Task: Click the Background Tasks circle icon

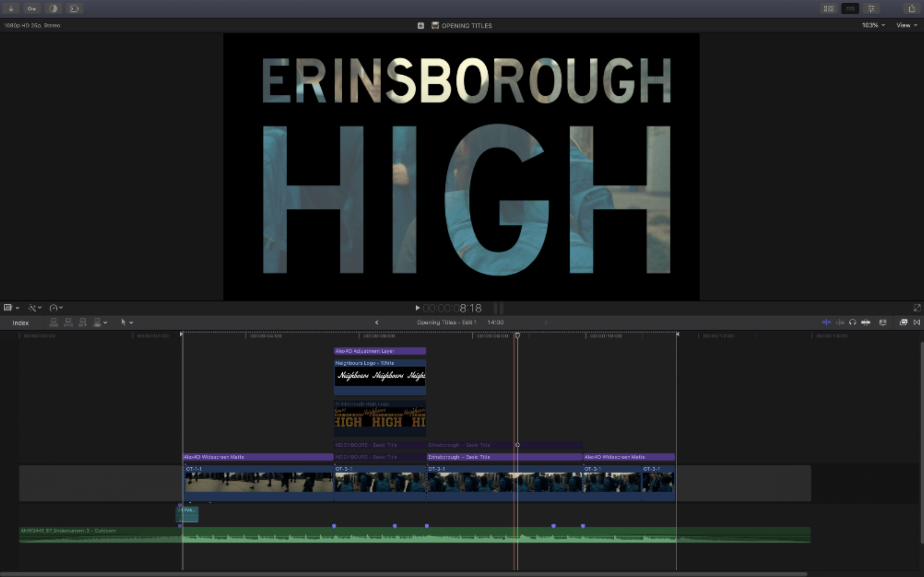Action: (53, 9)
